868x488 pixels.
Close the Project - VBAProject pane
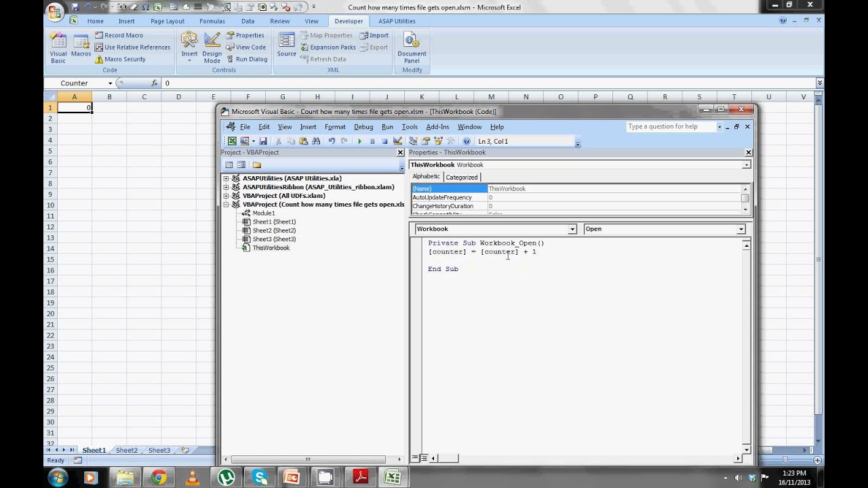pyautogui.click(x=400, y=152)
